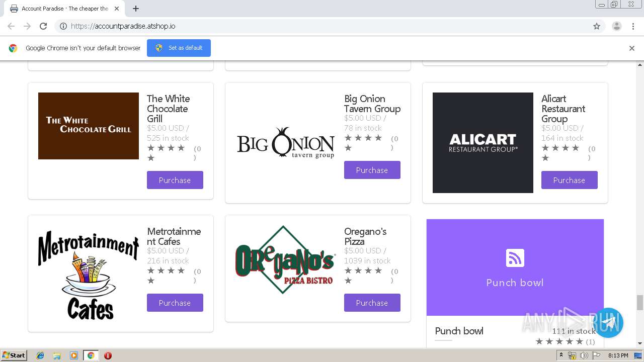The height and width of the screenshot is (362, 644).
Task: Select the Account Paradise tab
Action: [64, 9]
